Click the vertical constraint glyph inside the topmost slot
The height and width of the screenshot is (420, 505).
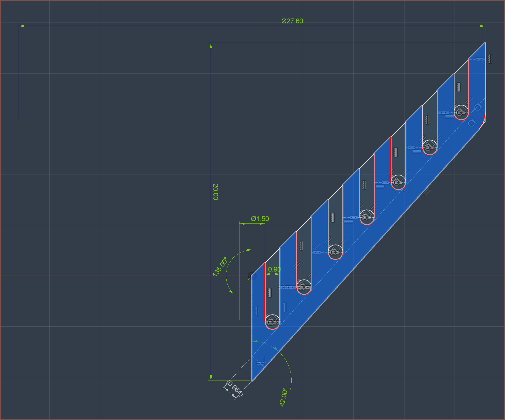pos(458,87)
